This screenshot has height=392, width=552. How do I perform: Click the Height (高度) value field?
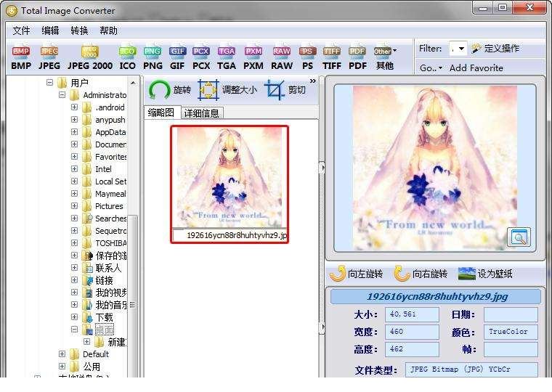coord(412,349)
